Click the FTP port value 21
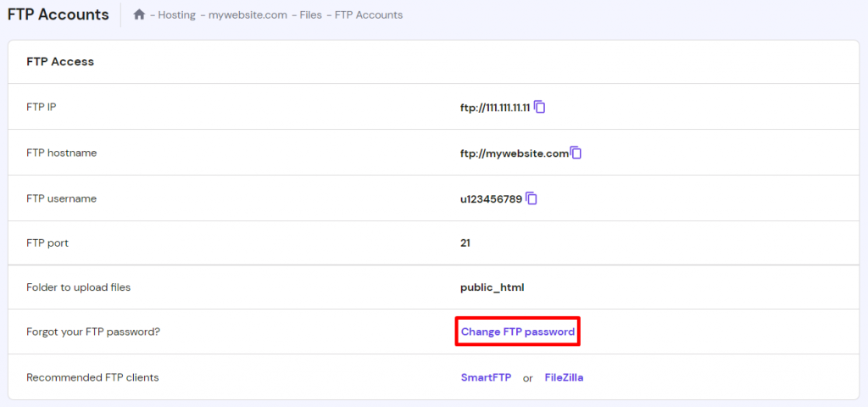868x407 pixels. tap(465, 243)
